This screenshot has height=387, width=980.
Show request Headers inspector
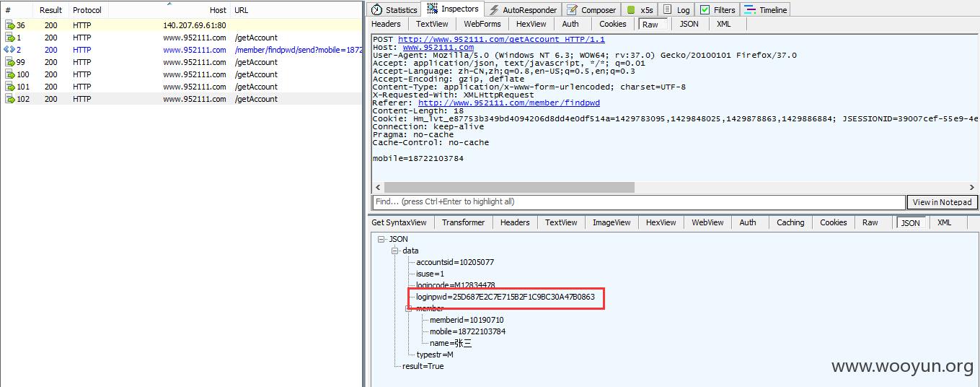point(386,24)
